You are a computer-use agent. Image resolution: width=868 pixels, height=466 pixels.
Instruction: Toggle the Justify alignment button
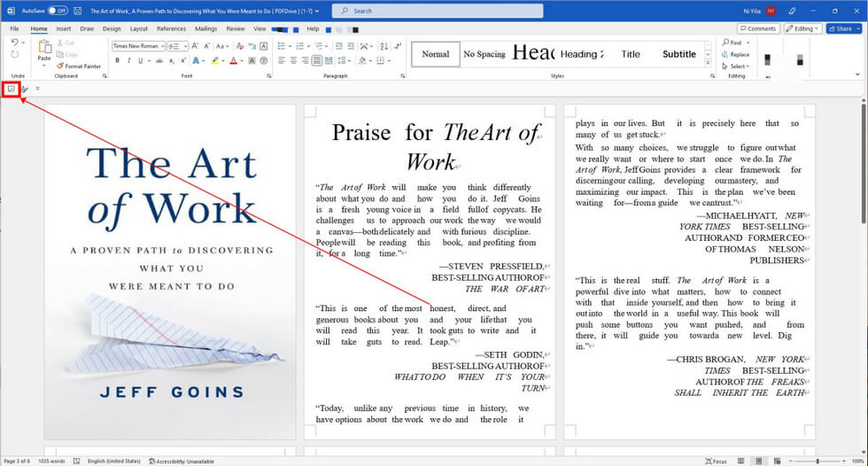317,60
